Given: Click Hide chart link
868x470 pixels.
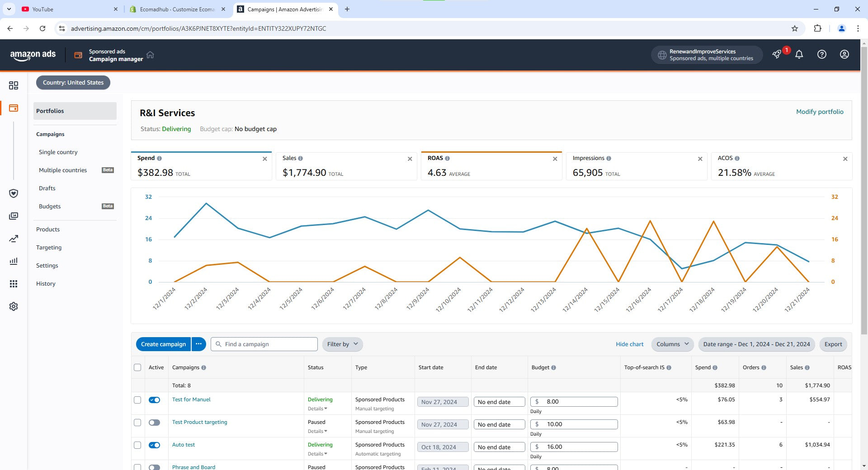Looking at the screenshot, I should [x=629, y=344].
